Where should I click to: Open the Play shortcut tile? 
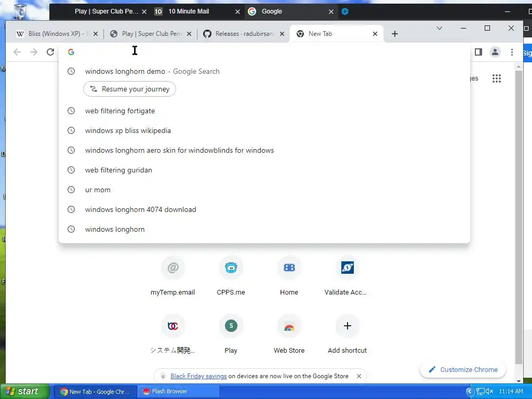click(231, 334)
